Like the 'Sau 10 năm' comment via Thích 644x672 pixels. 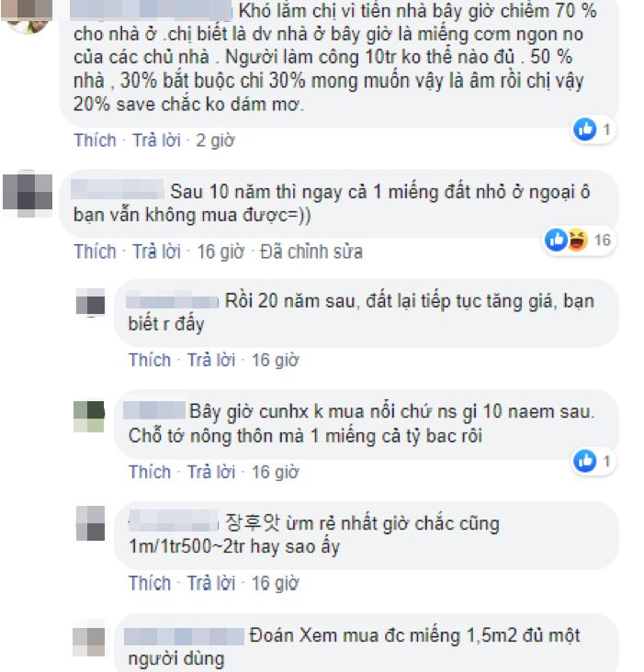pyautogui.click(x=95, y=252)
